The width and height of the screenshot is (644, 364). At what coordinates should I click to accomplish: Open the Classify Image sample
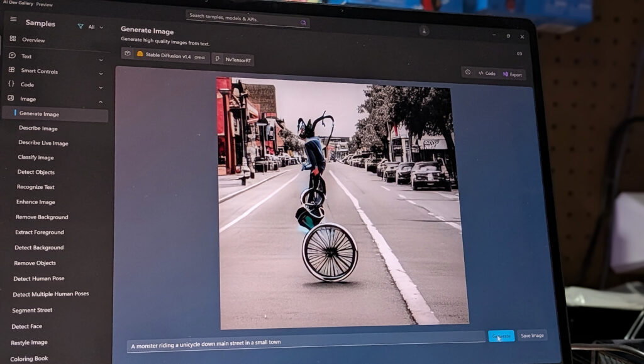click(x=36, y=157)
